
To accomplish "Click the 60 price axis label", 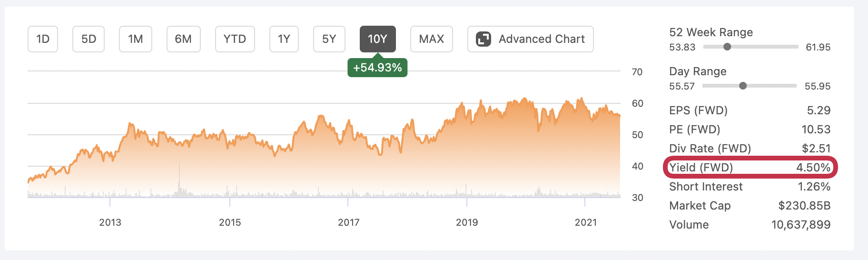I will [x=637, y=103].
